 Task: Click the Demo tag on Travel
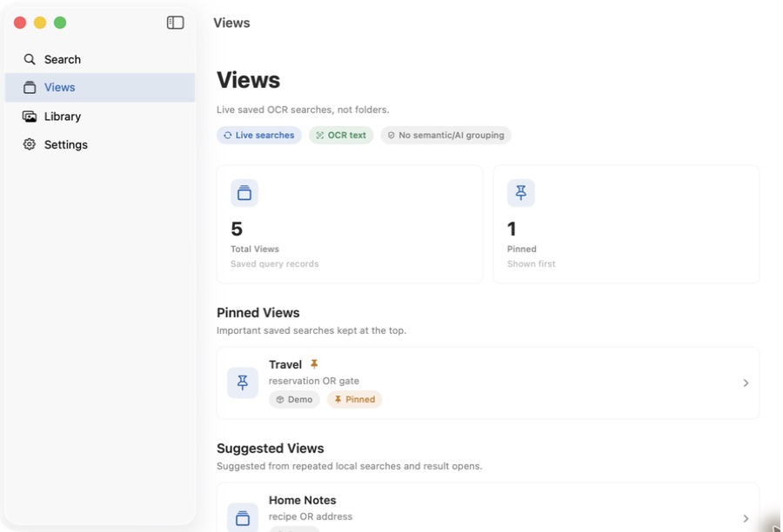[x=295, y=399]
